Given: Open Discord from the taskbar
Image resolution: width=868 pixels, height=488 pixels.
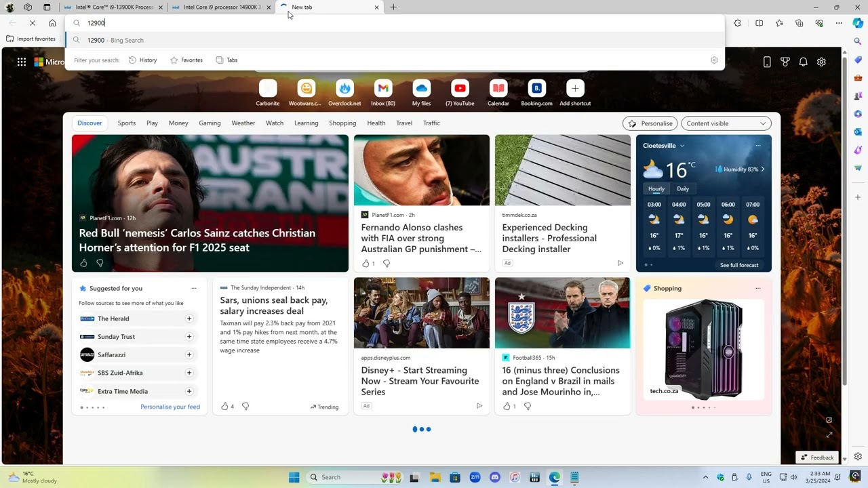Looking at the screenshot, I should [x=494, y=477].
